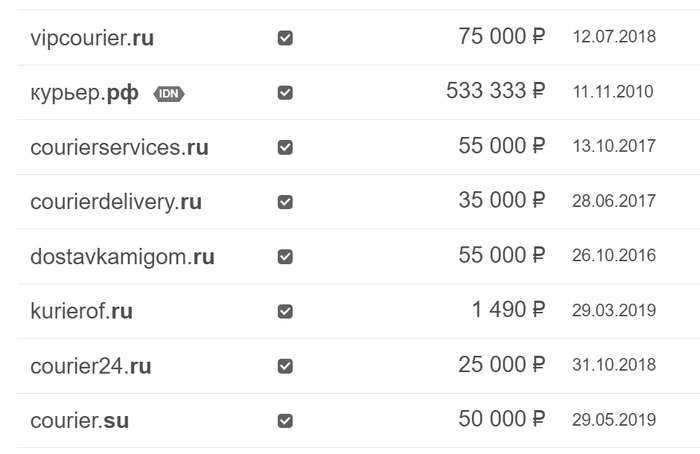Toggle the courier24.ru checkbox

pos(285,366)
